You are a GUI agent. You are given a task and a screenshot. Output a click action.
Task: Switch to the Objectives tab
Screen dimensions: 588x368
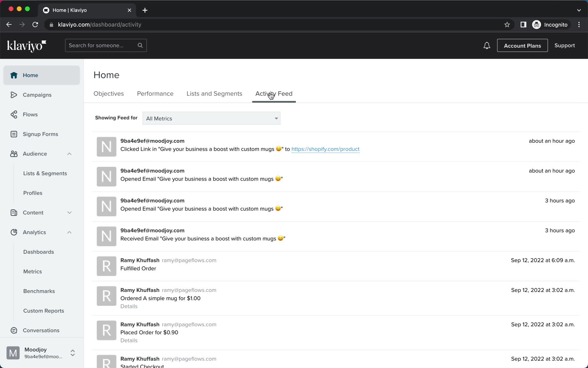109,94
